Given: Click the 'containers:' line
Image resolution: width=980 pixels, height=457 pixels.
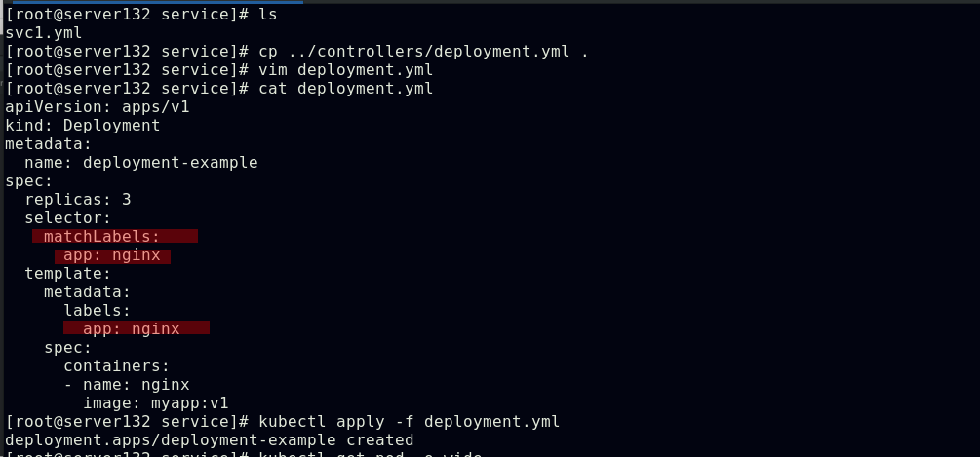Looking at the screenshot, I should point(116,366).
